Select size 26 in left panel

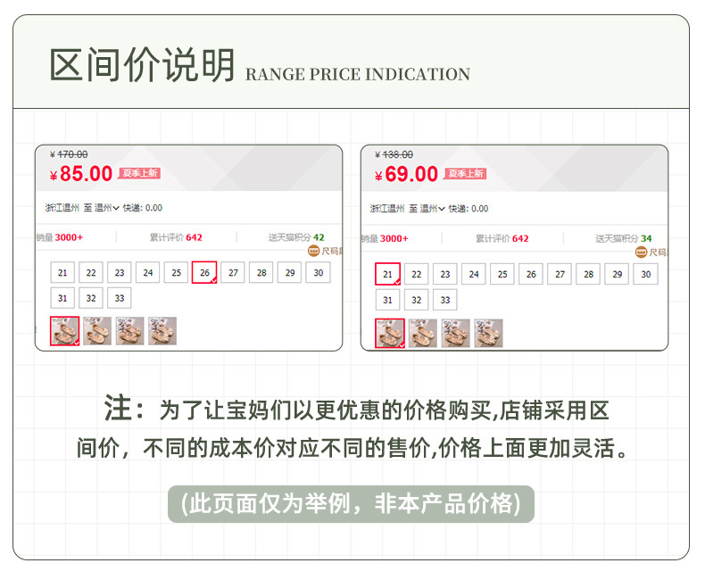pyautogui.click(x=204, y=273)
